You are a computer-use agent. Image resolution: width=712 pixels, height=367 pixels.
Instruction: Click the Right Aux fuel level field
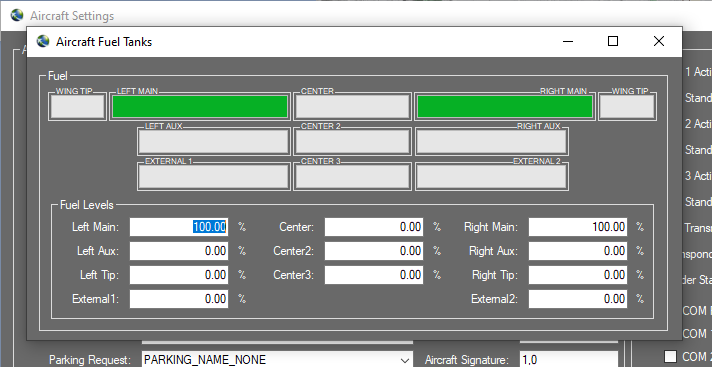click(x=578, y=251)
